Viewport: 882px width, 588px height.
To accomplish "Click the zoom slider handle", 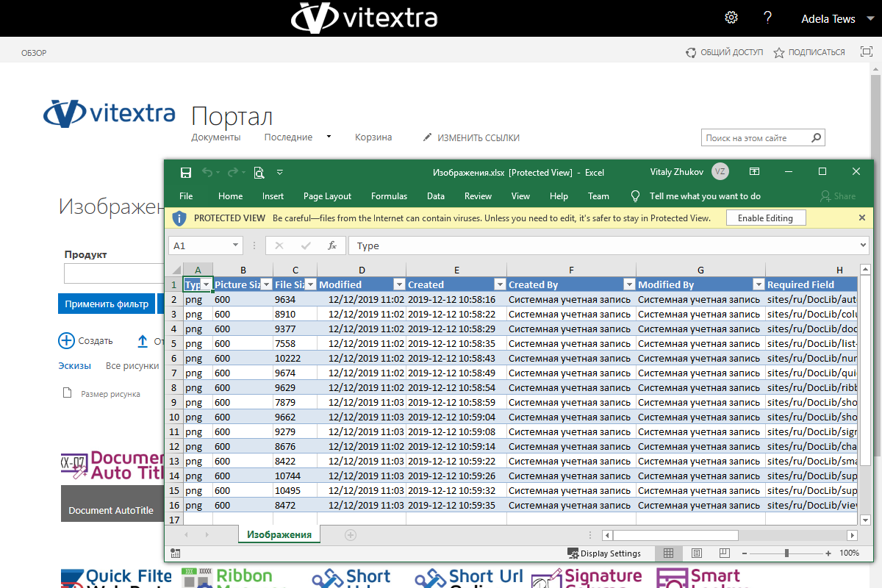I will pos(786,553).
